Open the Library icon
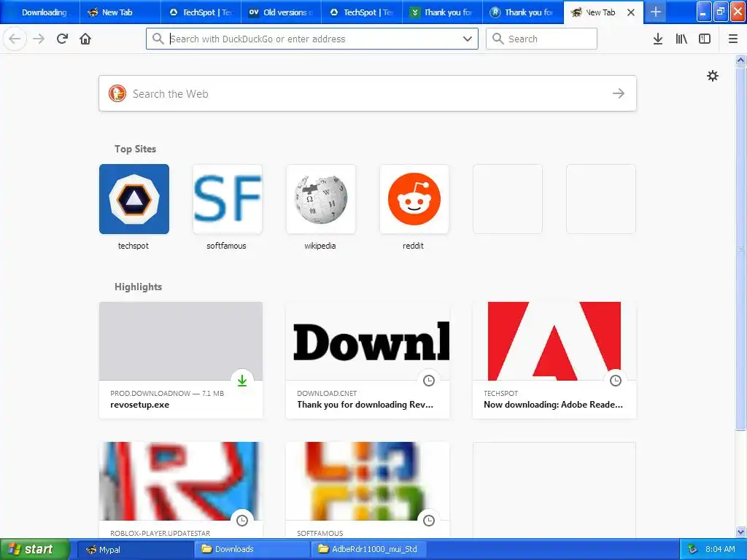 click(681, 39)
